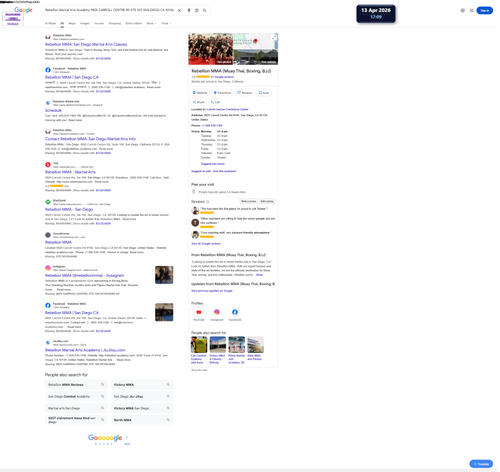
Task: Click the Google reviews count link
Action: pos(223,77)
